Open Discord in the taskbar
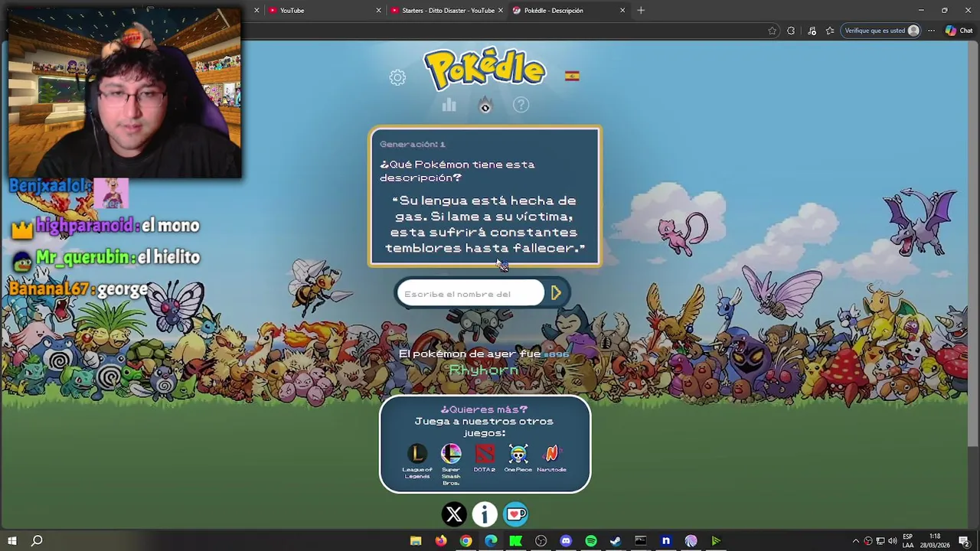980x551 pixels. click(566, 541)
